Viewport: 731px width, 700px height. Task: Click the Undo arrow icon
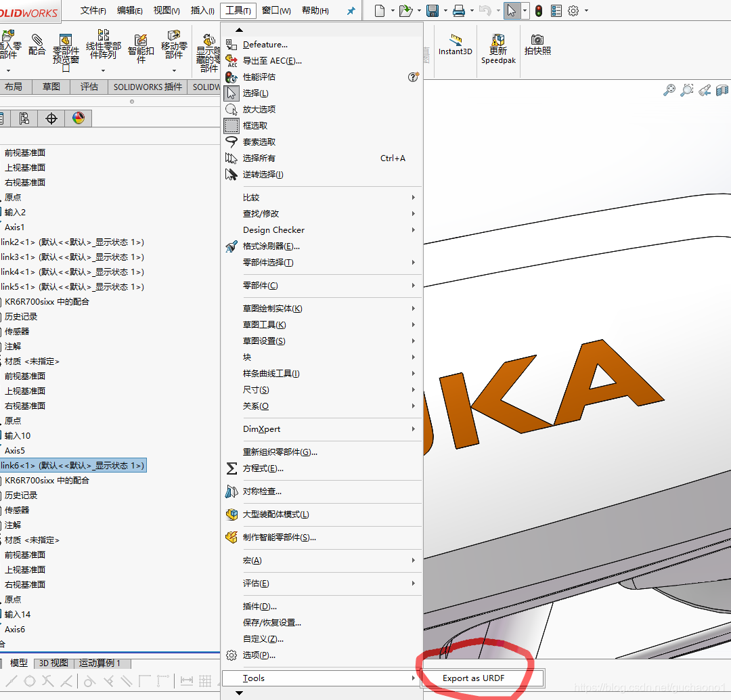(x=485, y=11)
